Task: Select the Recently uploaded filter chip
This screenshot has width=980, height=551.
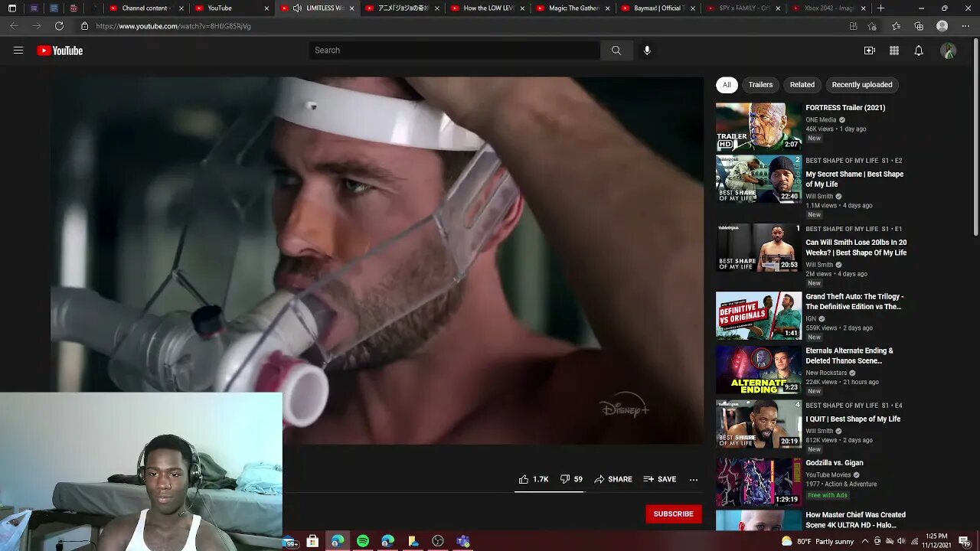Action: point(862,85)
